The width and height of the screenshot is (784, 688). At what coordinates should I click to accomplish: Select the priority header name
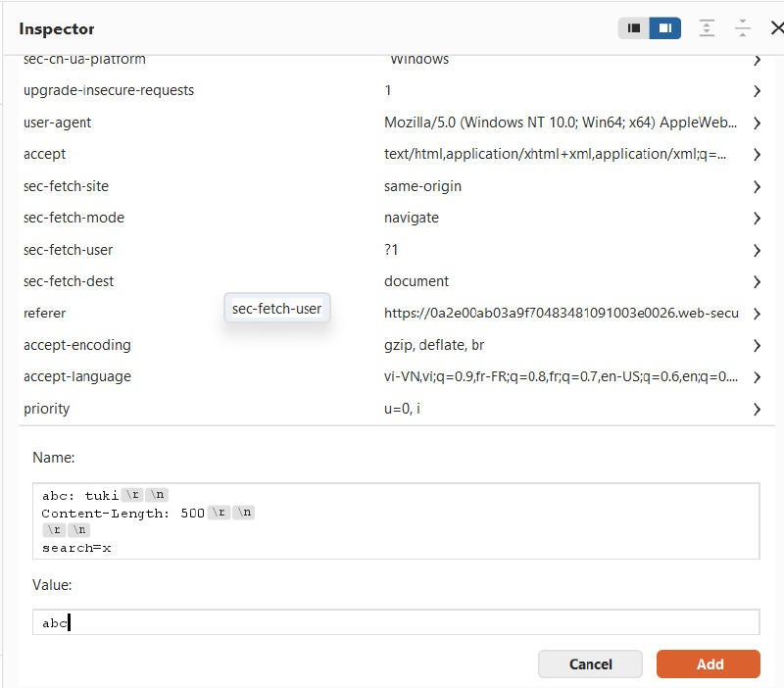[x=46, y=409]
